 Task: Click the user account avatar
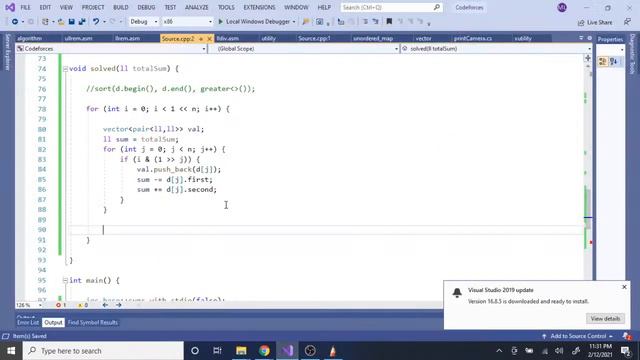click(x=562, y=7)
